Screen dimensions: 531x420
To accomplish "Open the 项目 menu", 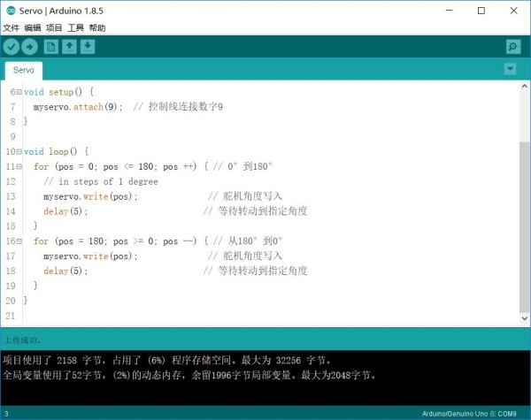I will tap(54, 27).
